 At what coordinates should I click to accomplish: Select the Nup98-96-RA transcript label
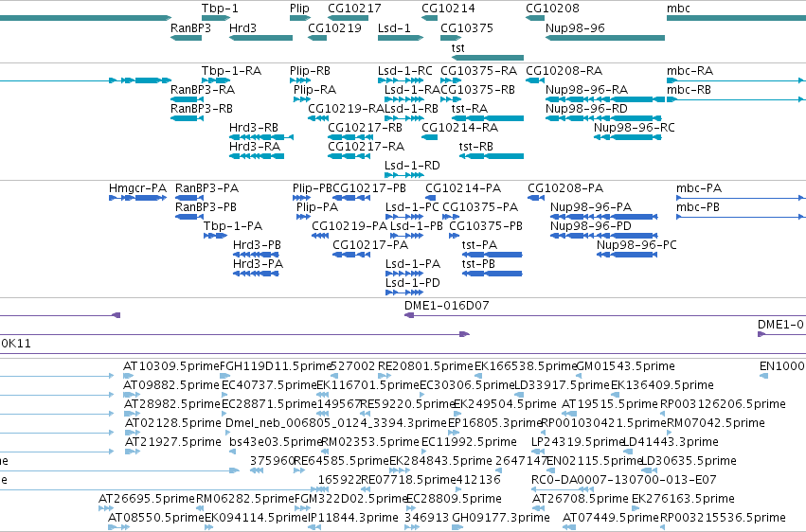click(586, 89)
